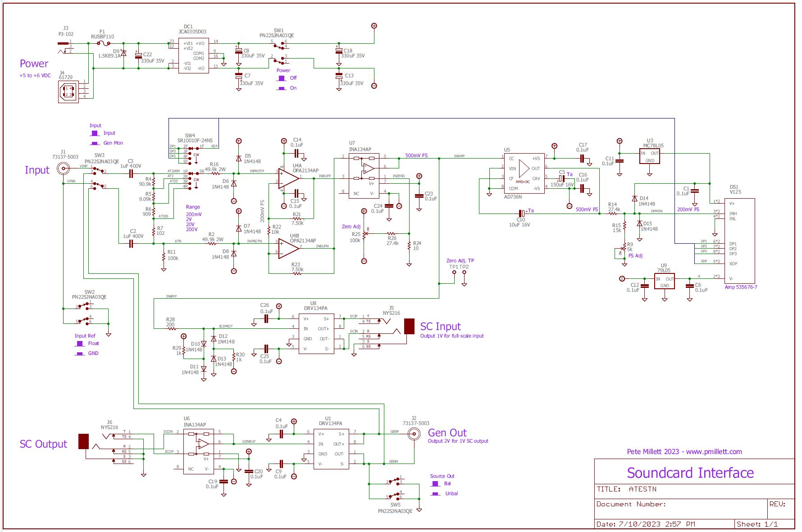Image resolution: width=802 pixels, height=532 pixels.
Task: Select the AD736N RMS converter U5 block
Action: tap(524, 173)
